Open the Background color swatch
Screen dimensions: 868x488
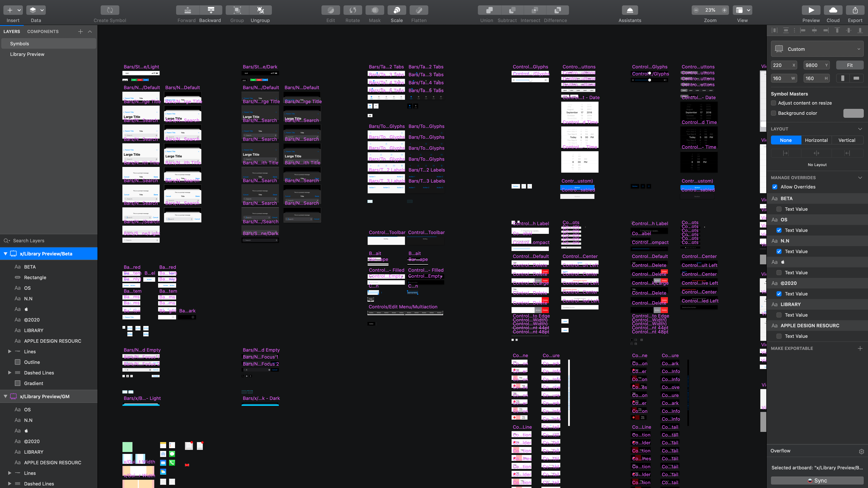click(x=853, y=113)
